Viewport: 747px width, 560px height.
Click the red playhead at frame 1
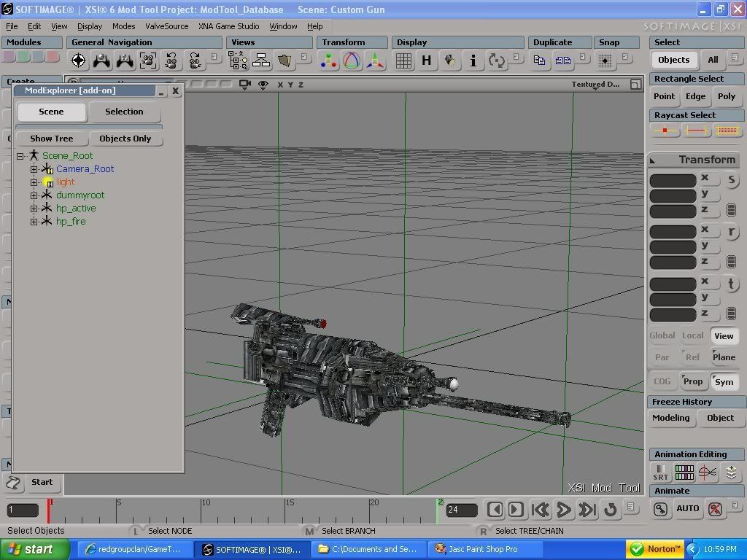tap(48, 510)
